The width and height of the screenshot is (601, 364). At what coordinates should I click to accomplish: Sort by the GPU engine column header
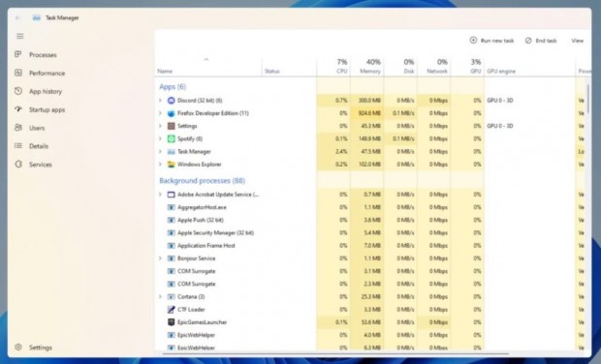pyautogui.click(x=529, y=66)
